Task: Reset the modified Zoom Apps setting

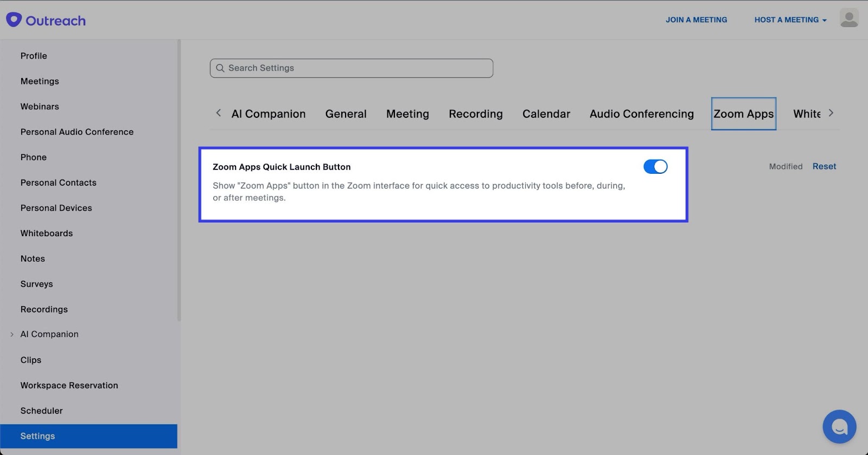Action: (x=824, y=167)
